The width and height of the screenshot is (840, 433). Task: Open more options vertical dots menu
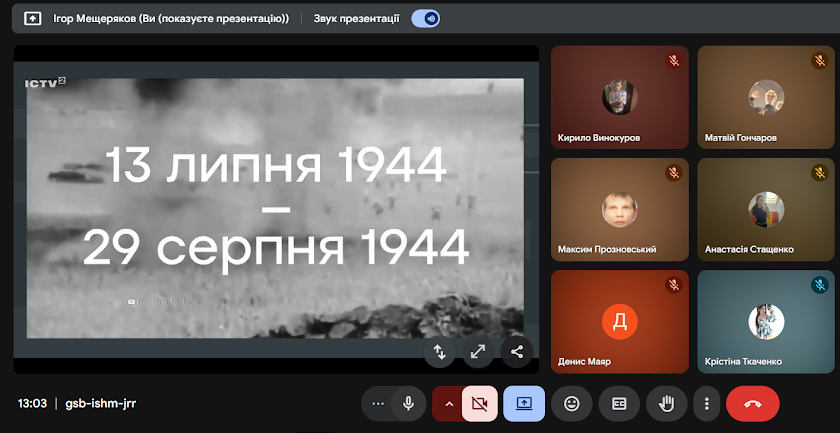click(707, 403)
